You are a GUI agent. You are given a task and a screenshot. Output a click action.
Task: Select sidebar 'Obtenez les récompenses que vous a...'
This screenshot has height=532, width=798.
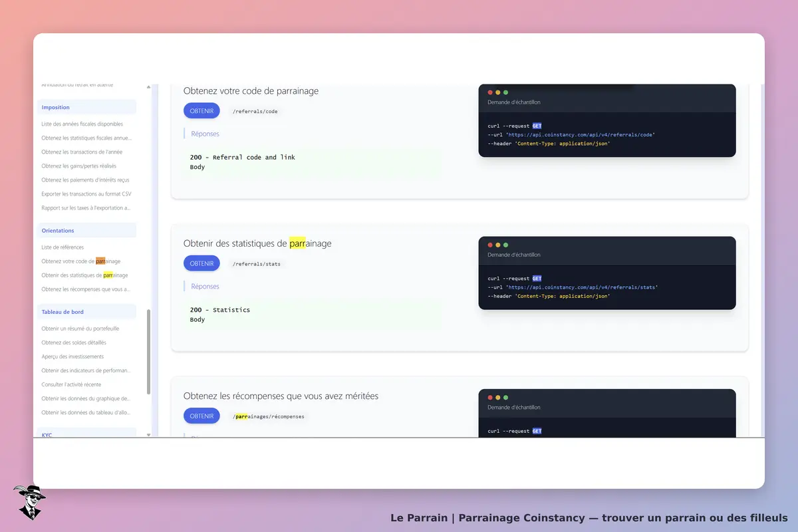coord(86,289)
